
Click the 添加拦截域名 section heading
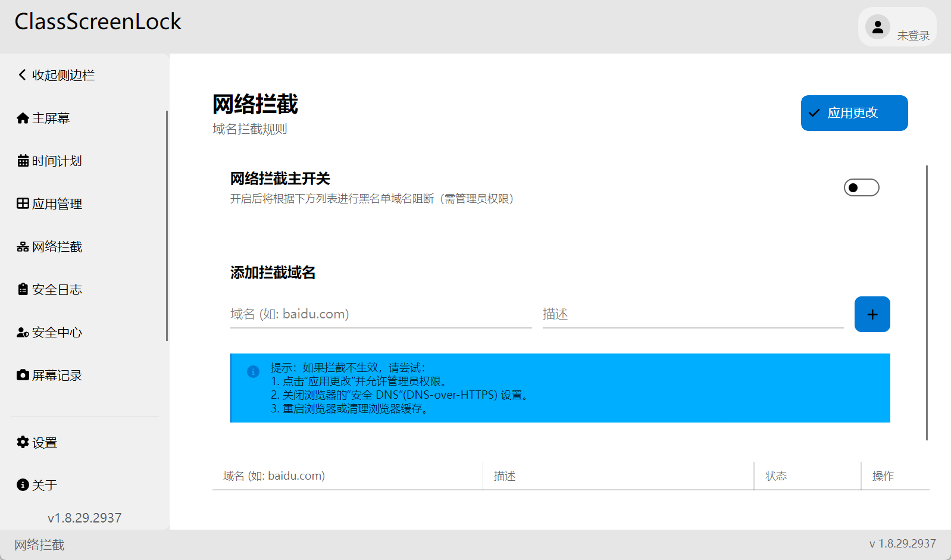273,273
